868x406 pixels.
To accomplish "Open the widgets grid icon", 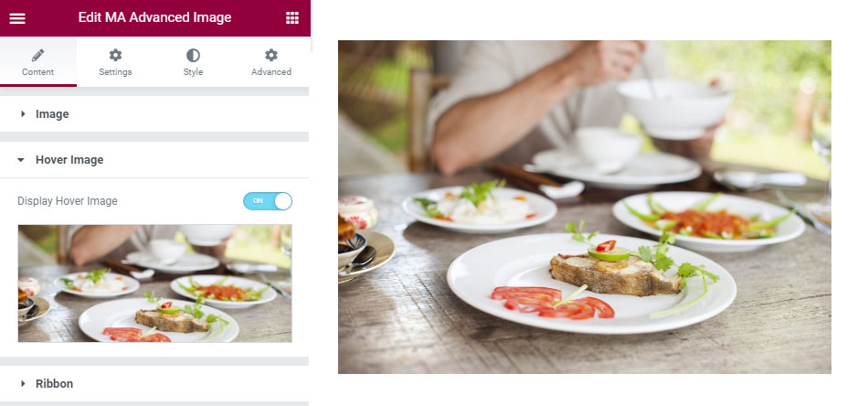I will [292, 17].
